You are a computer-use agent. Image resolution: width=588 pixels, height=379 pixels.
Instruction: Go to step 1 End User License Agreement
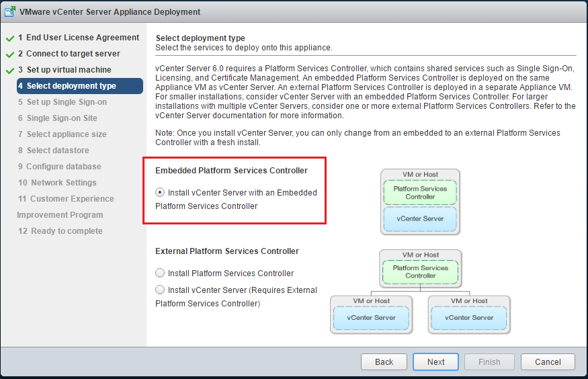tap(79, 38)
